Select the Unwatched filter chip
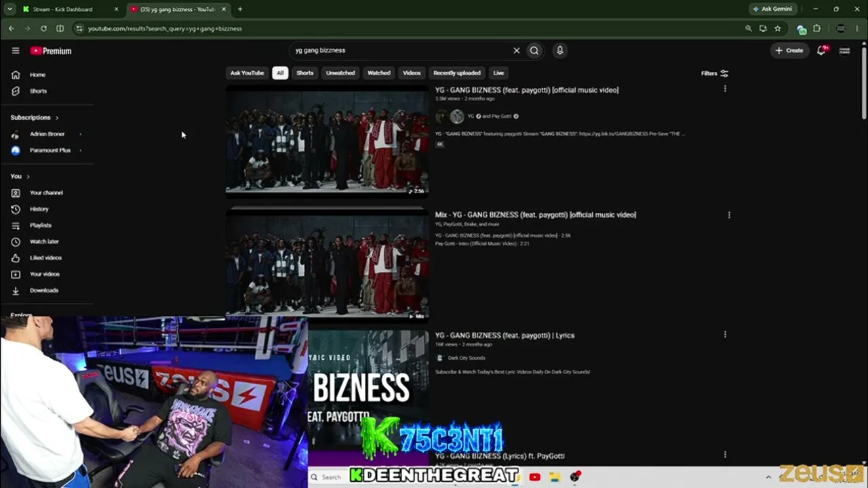The image size is (868, 488). [x=340, y=73]
